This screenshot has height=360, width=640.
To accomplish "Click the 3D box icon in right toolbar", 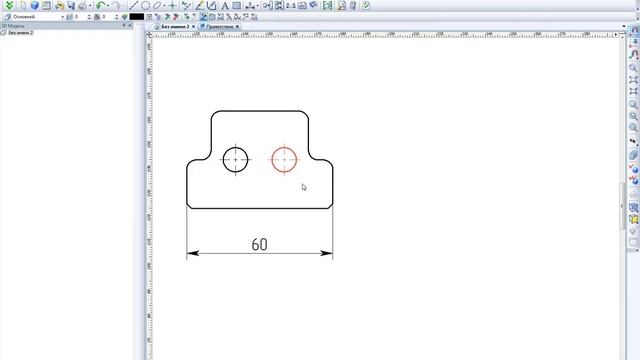I will pos(633,207).
